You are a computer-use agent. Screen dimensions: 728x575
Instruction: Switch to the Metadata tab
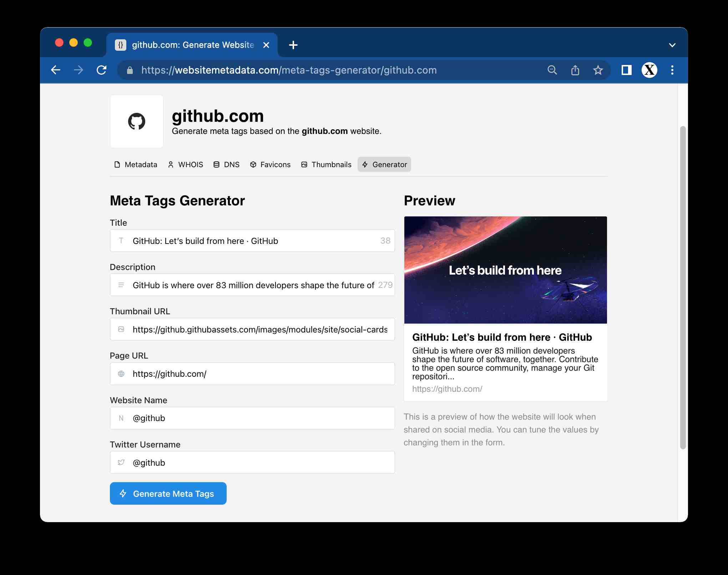[x=136, y=165]
